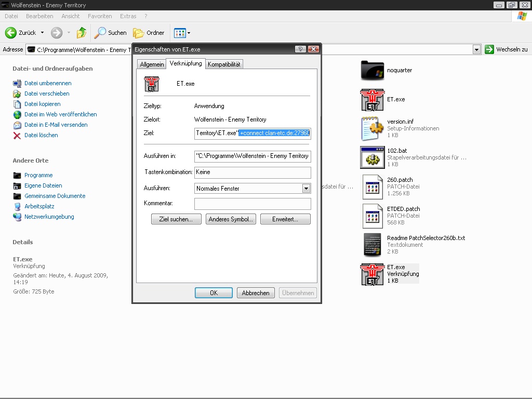Switch to the Kompatibilität tab

224,64
